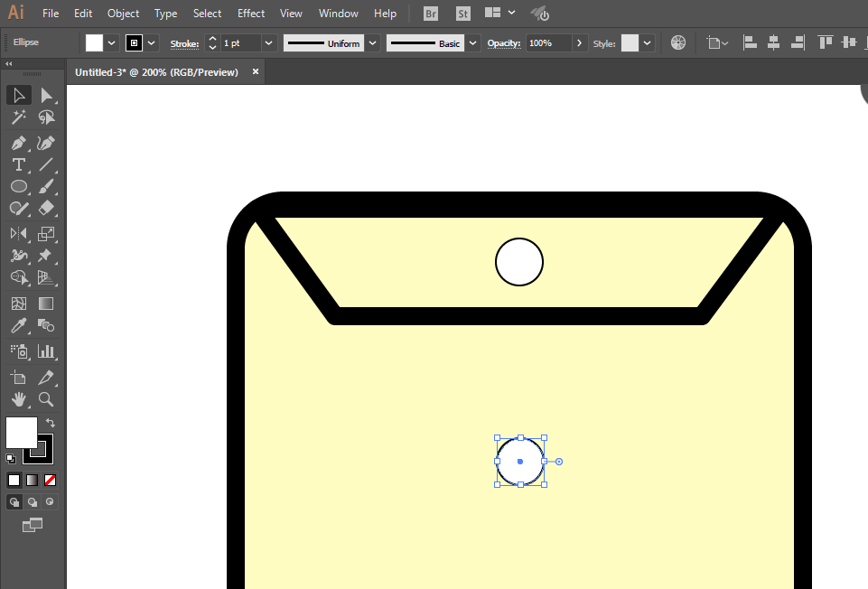Click fill swatch in control bar
Viewport: 868px width, 589px height.
pyautogui.click(x=94, y=43)
